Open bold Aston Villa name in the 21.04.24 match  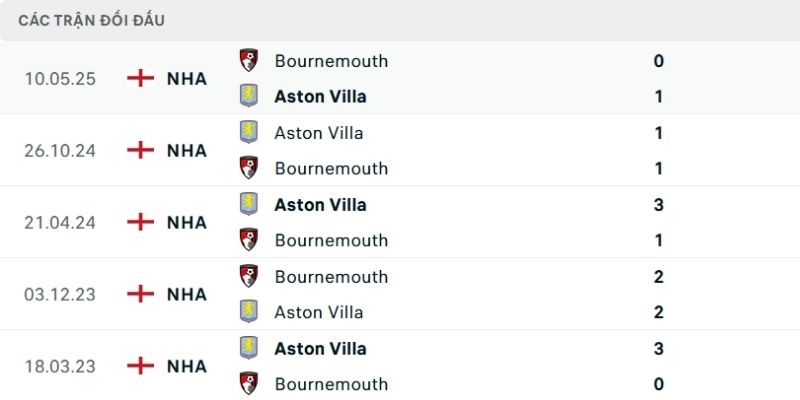coord(320,204)
